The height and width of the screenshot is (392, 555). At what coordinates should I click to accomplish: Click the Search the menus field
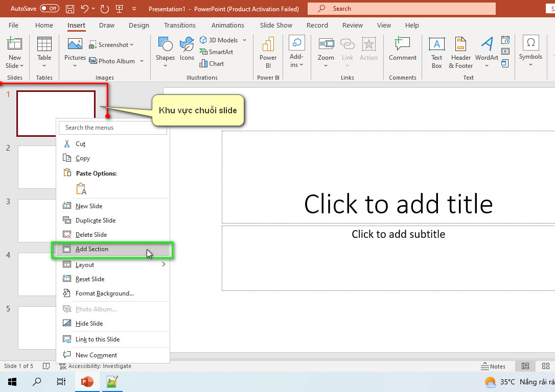(x=113, y=128)
